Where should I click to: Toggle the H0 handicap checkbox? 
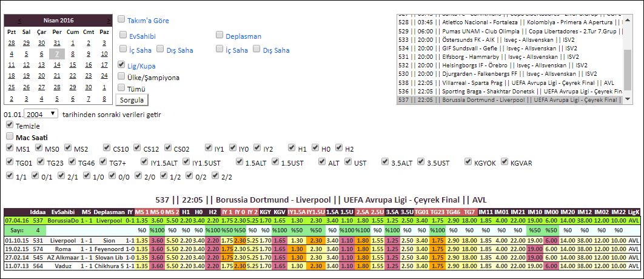315,147
